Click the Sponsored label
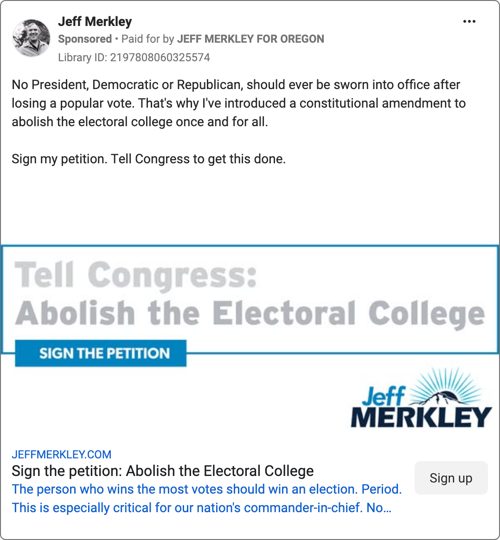This screenshot has width=500, height=540. (x=85, y=39)
